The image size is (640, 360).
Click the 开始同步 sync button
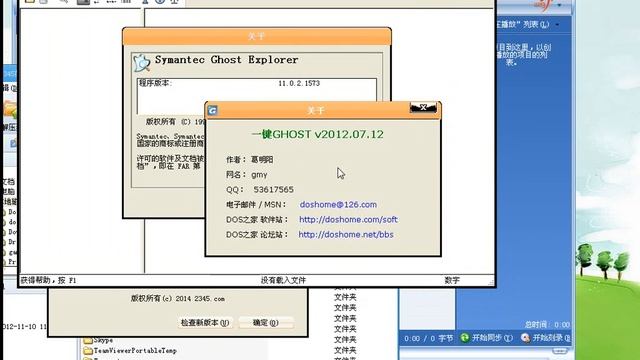(x=492, y=338)
